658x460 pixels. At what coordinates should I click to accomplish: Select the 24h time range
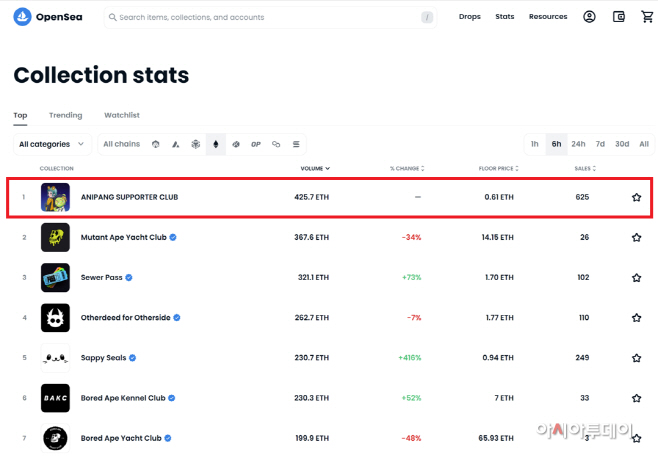578,144
